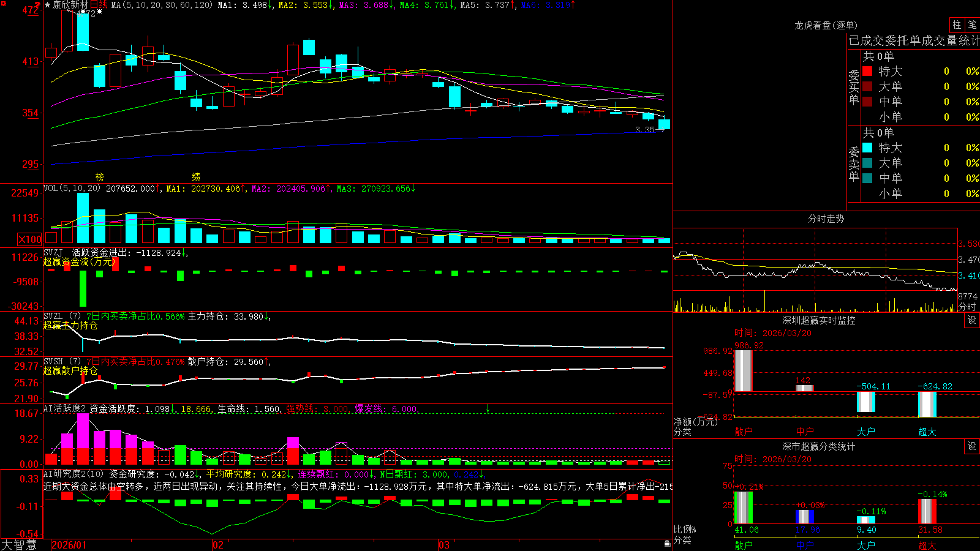Click the X100 volume scale box
This screenshot has height=551, width=980.
click(x=29, y=239)
